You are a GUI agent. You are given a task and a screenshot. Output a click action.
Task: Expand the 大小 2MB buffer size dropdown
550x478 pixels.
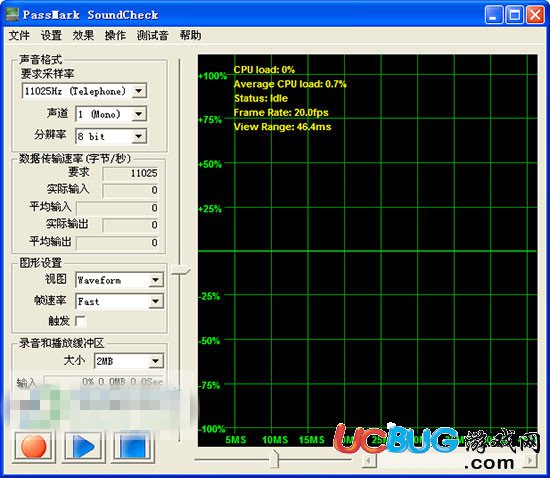155,361
